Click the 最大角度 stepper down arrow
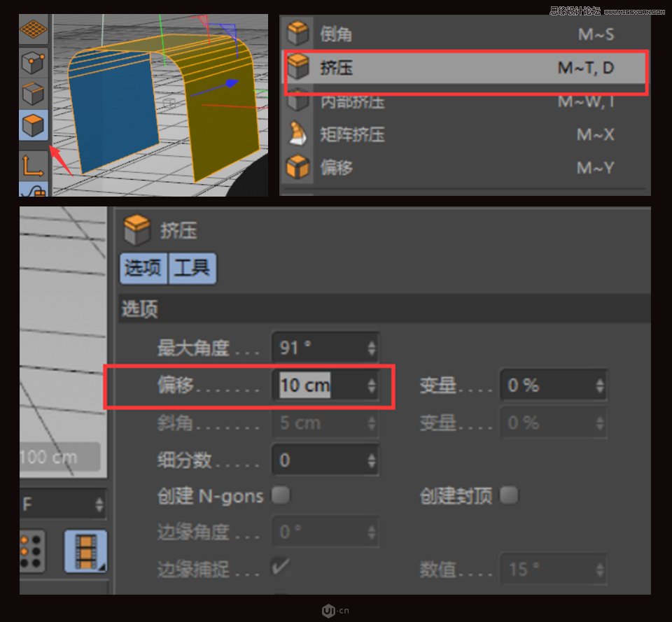The width and height of the screenshot is (672, 622). [x=371, y=351]
